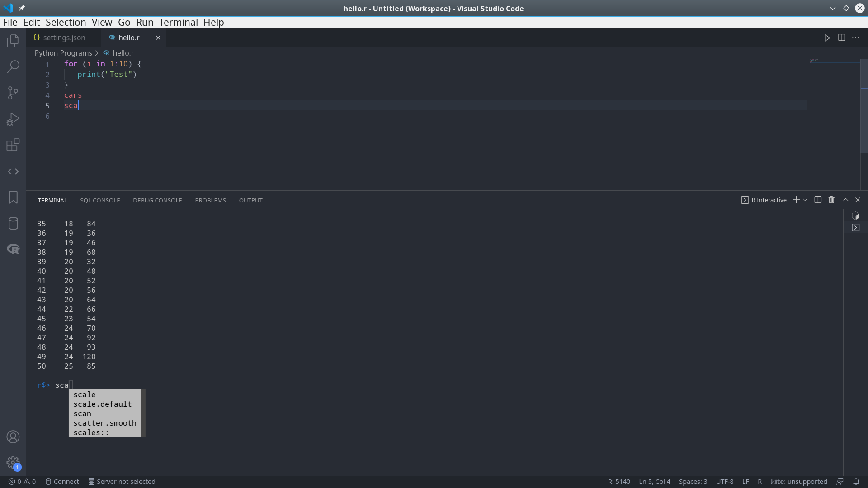This screenshot has height=488, width=868.
Task: Open the Terminal menu
Action: pyautogui.click(x=178, y=22)
